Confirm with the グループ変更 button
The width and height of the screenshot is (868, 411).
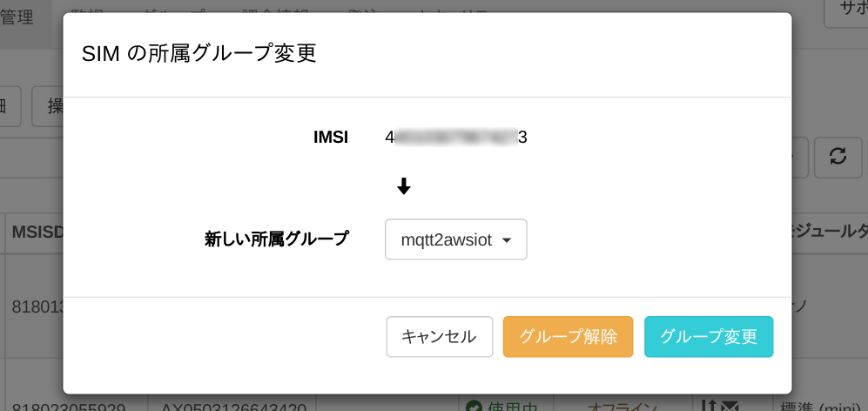pos(709,337)
